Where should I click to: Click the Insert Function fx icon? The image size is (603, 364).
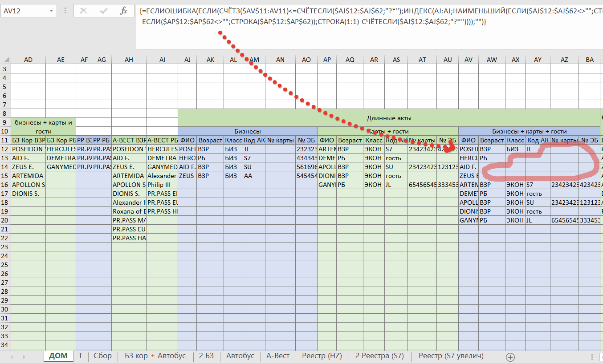(124, 11)
